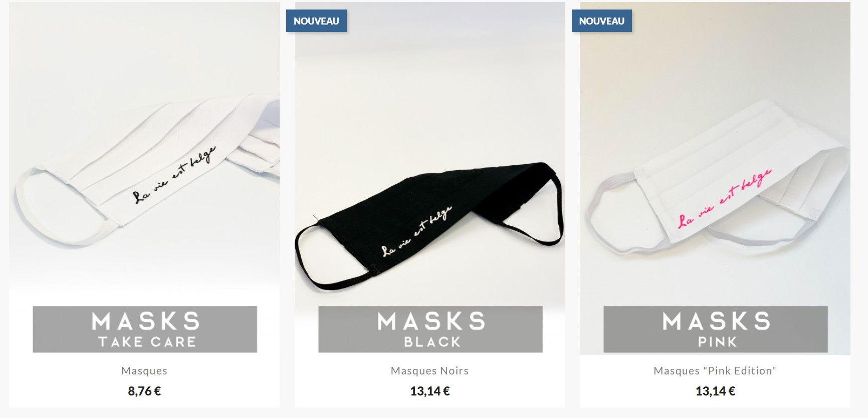Click the white embroidered text on black mask
The width and height of the screenshot is (868, 418).
[416, 231]
